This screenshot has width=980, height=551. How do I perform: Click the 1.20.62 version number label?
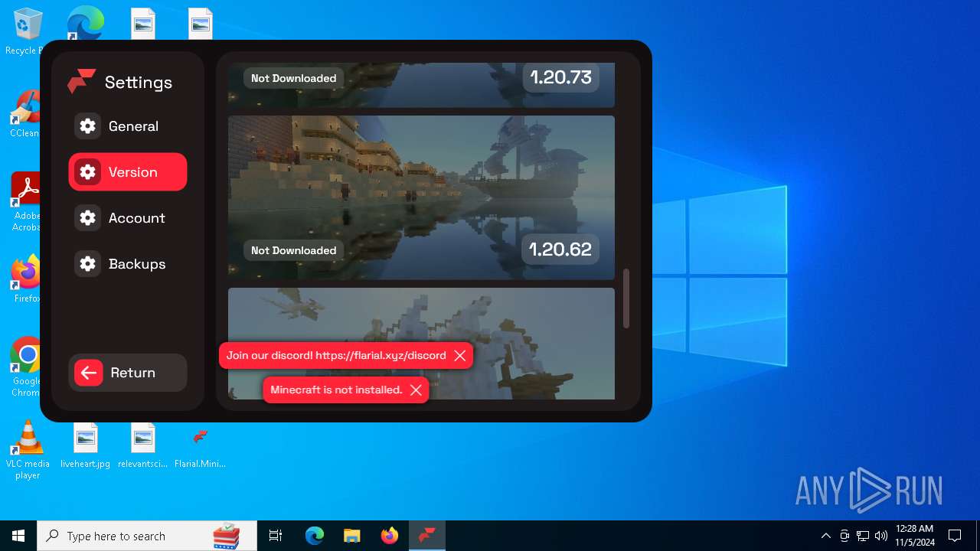[x=560, y=249]
